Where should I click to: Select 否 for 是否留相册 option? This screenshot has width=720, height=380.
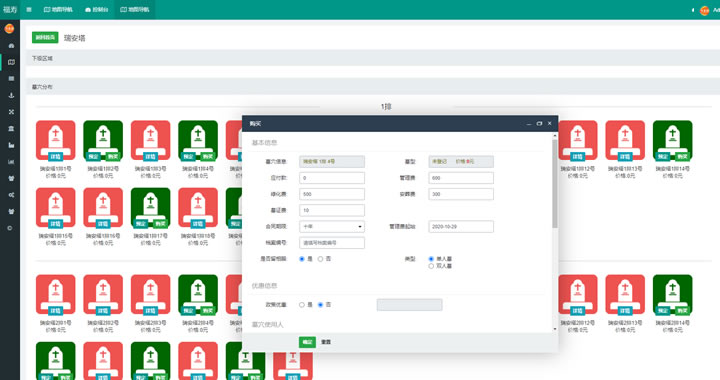coord(320,259)
